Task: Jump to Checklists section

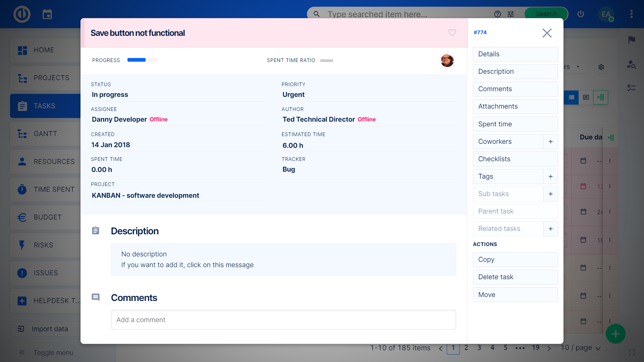Action: click(x=515, y=159)
